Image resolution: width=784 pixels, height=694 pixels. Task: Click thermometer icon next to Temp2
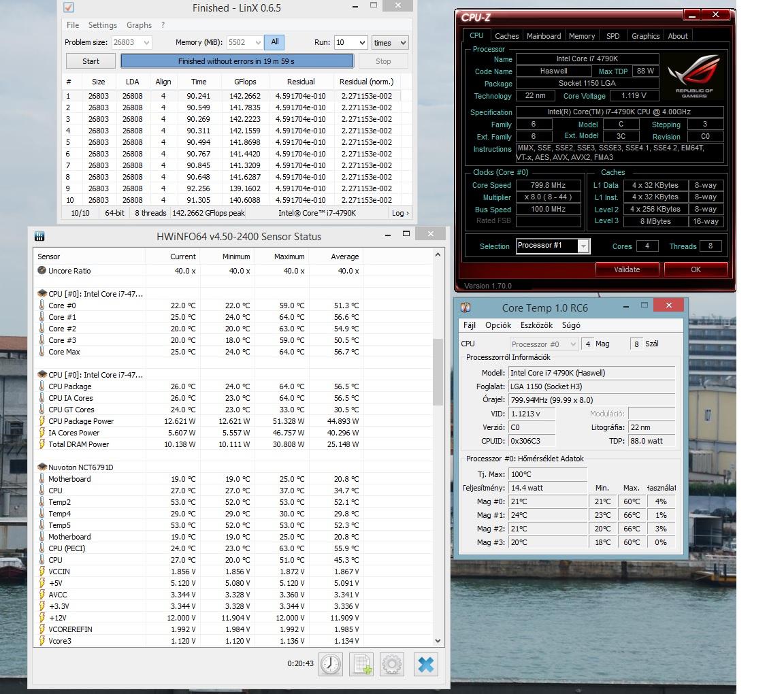42,502
